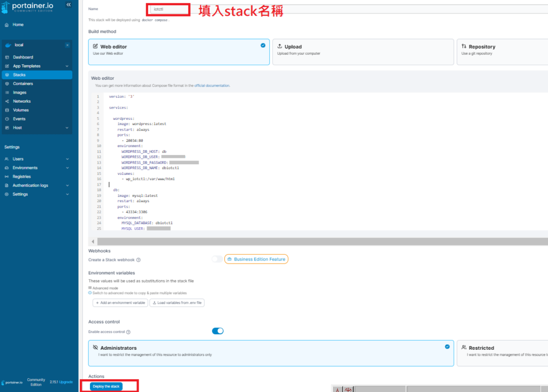Expand the Environments settings section

click(x=67, y=168)
